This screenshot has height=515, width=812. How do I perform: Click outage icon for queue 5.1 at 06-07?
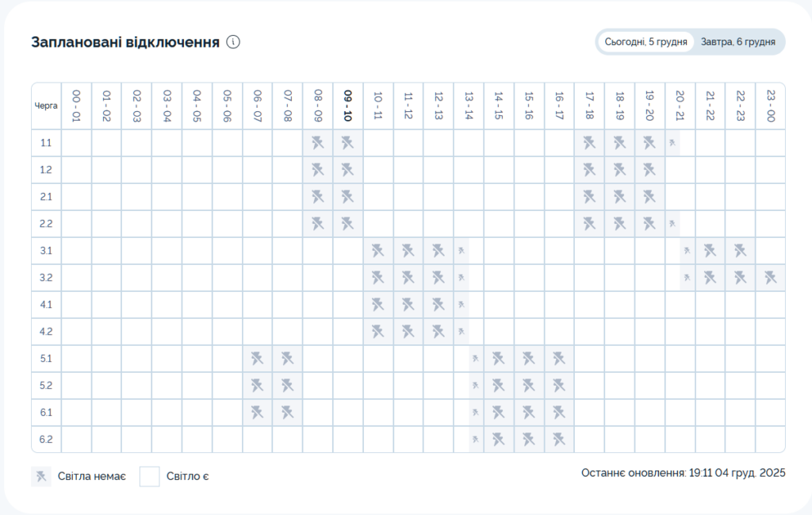257,359
